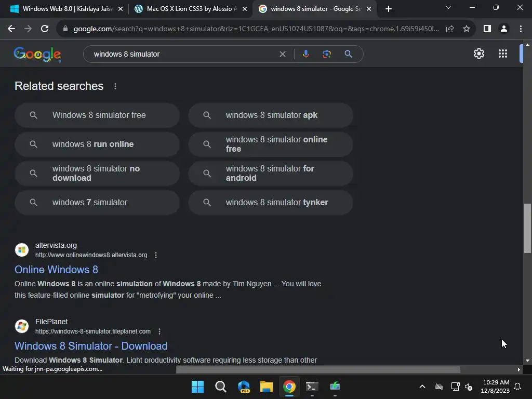Close the Mac OS X Lion tab
Screen dimensions: 532x399
pos(245,9)
